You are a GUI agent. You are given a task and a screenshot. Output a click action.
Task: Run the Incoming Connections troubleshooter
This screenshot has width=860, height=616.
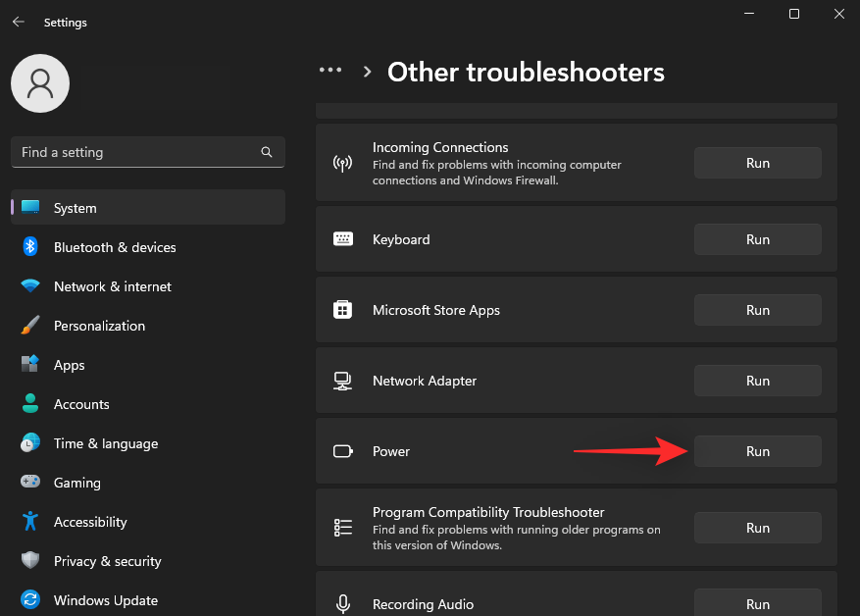click(757, 163)
